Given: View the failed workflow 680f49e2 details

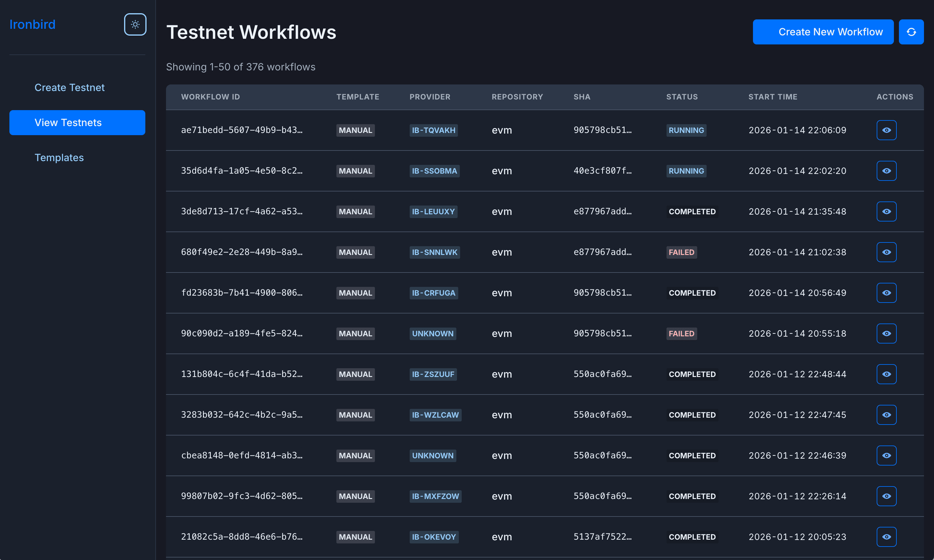Looking at the screenshot, I should point(886,252).
